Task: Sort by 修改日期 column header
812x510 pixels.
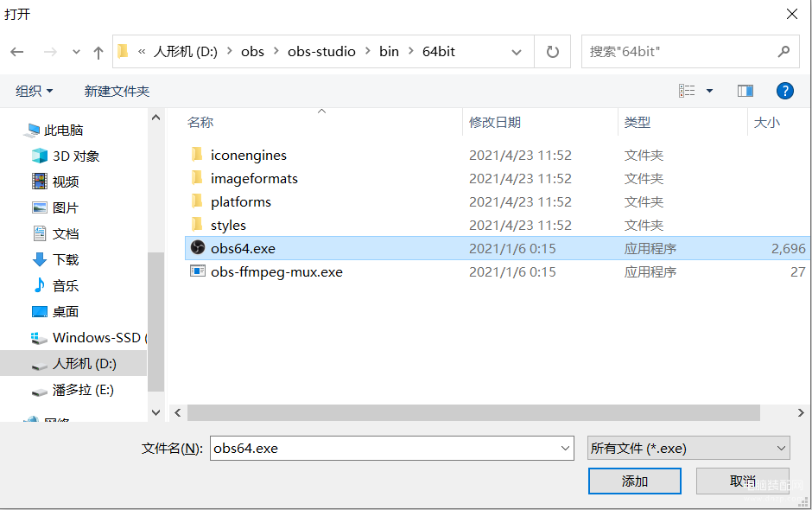Action: coord(495,123)
